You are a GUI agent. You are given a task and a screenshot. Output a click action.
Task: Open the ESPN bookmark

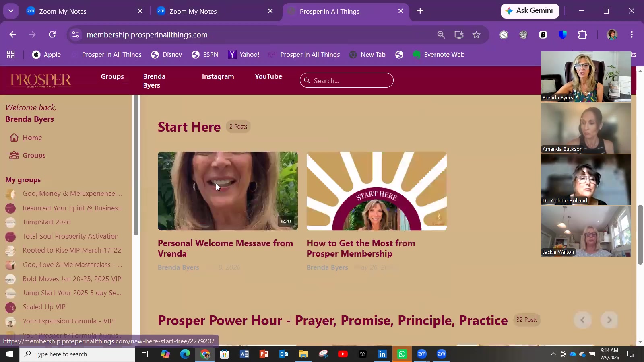click(x=205, y=55)
